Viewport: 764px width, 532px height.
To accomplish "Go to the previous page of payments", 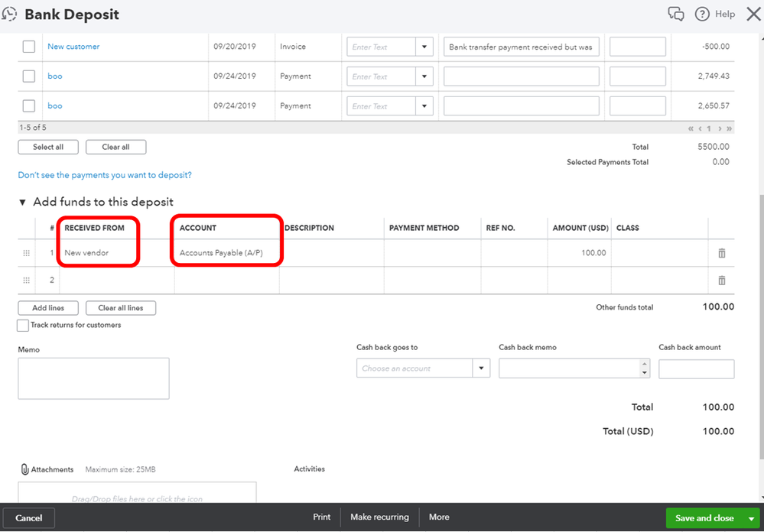I will coord(701,128).
